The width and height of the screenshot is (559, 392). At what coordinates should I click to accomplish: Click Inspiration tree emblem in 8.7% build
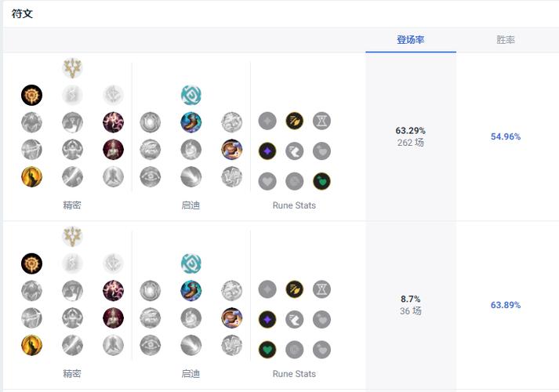[x=191, y=263]
